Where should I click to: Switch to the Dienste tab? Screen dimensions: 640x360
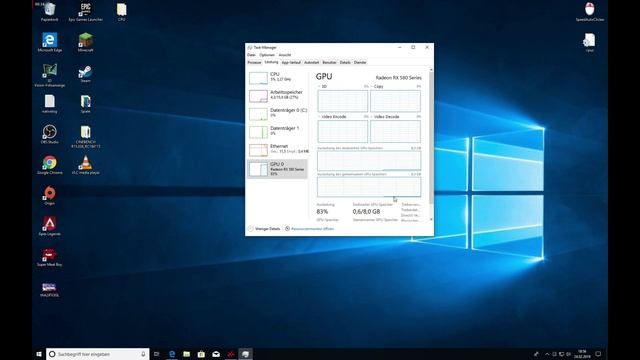pos(360,62)
